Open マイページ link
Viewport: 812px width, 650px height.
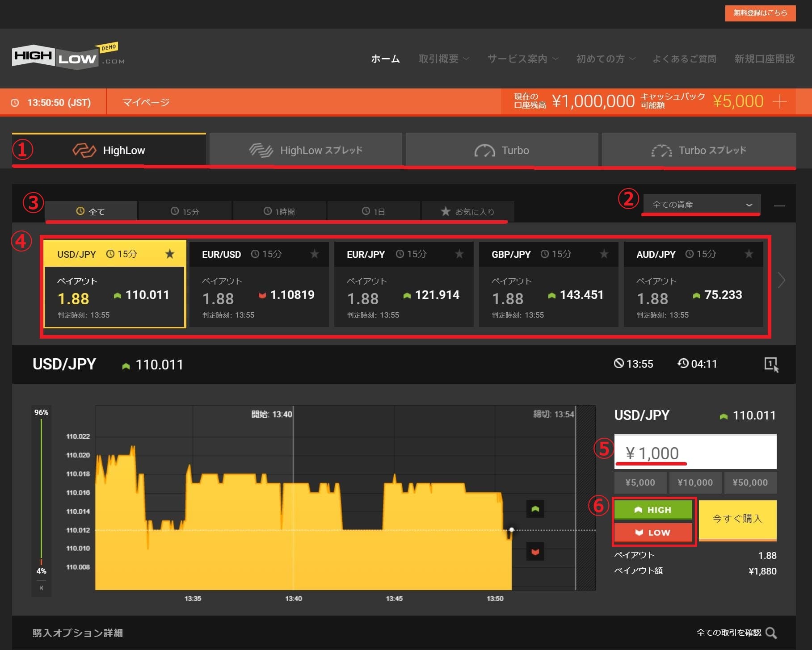(146, 103)
